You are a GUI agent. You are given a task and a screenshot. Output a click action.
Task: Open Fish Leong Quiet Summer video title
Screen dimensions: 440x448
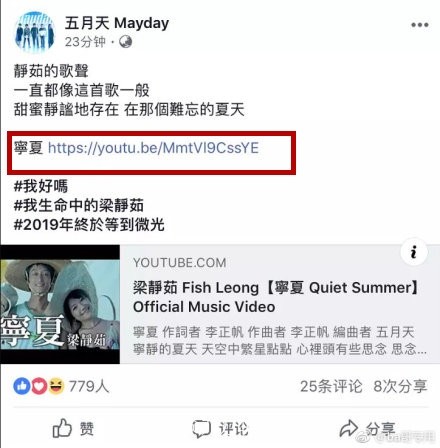coord(275,297)
